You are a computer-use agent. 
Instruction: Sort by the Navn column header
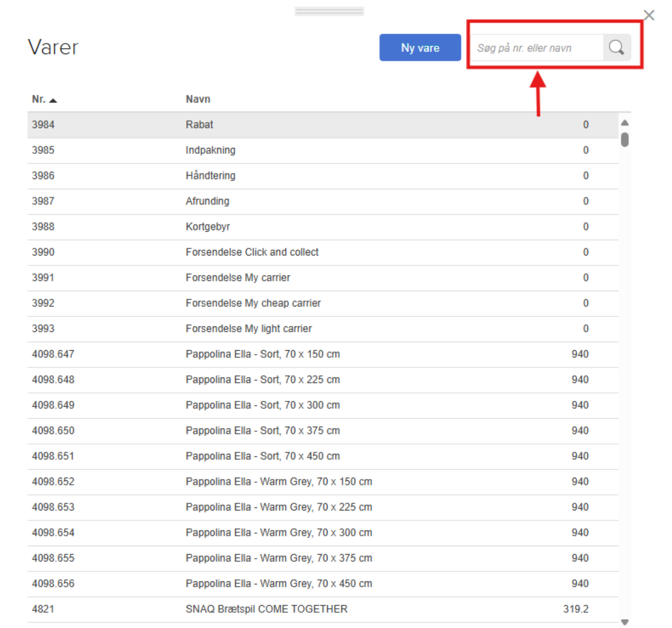pos(198,99)
